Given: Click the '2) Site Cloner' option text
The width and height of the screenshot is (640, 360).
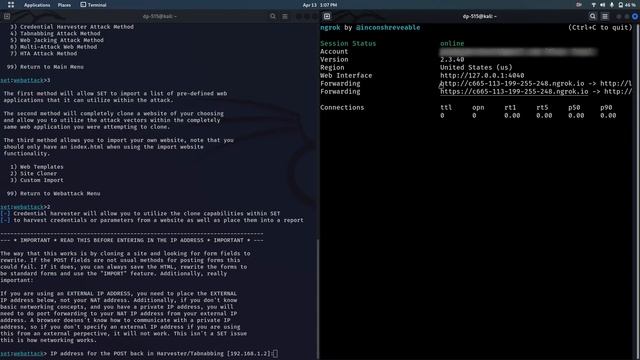Looking at the screenshot, I should (x=33, y=173).
